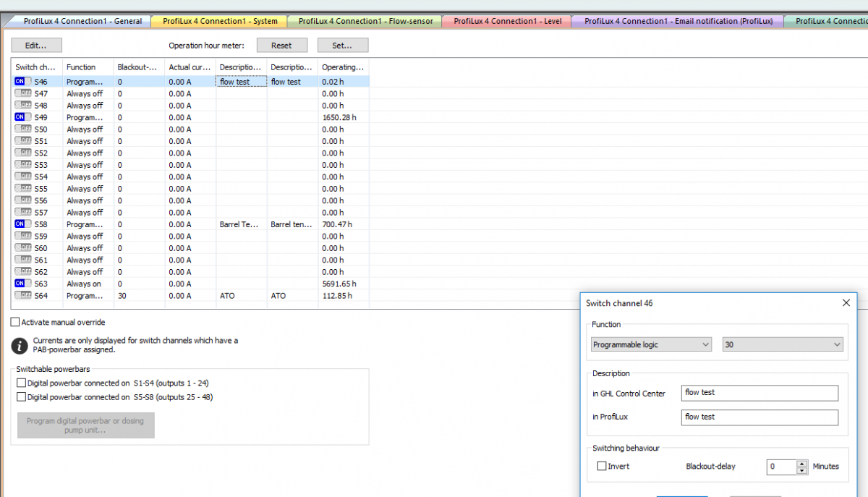This screenshot has height=497, width=868.
Task: Click the Always on function cell of S63
Action: (x=88, y=284)
